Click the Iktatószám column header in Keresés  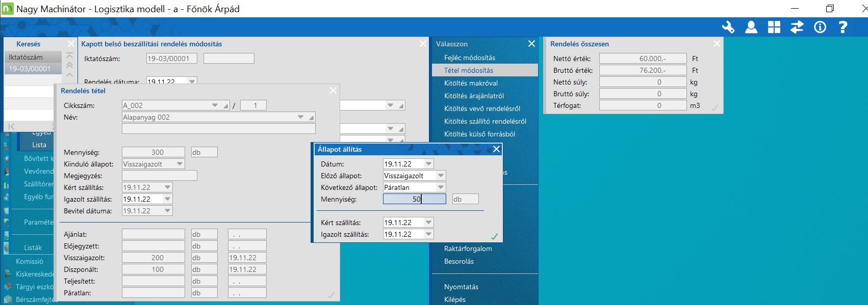point(33,57)
